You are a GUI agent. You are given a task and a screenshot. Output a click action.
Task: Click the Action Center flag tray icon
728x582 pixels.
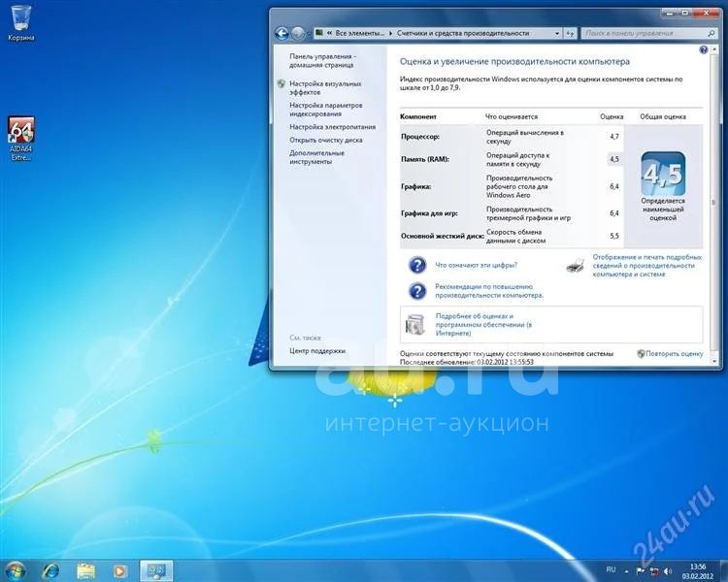[x=641, y=571]
